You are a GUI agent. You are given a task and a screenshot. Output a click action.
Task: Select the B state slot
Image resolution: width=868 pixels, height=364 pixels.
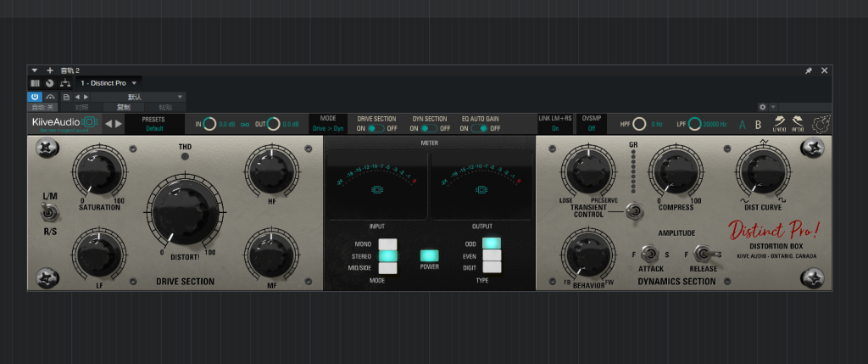[759, 125]
